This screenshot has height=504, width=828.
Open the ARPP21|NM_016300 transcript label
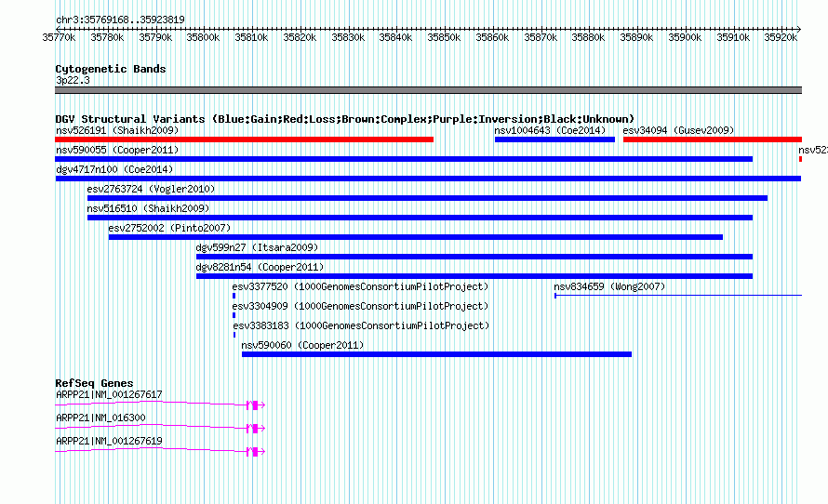click(x=100, y=418)
